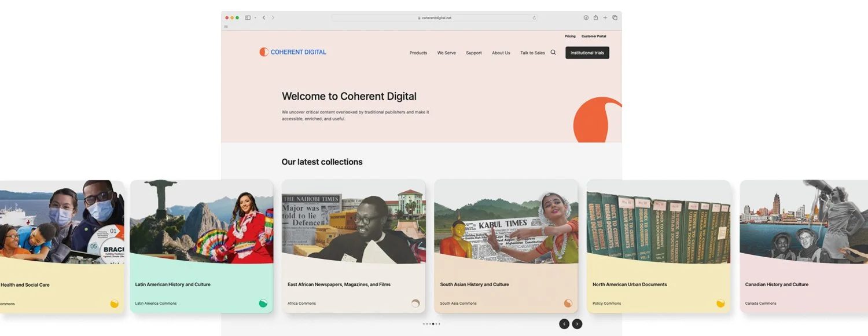Image resolution: width=868 pixels, height=336 pixels.
Task: Open the Support menu
Action: [x=474, y=53]
